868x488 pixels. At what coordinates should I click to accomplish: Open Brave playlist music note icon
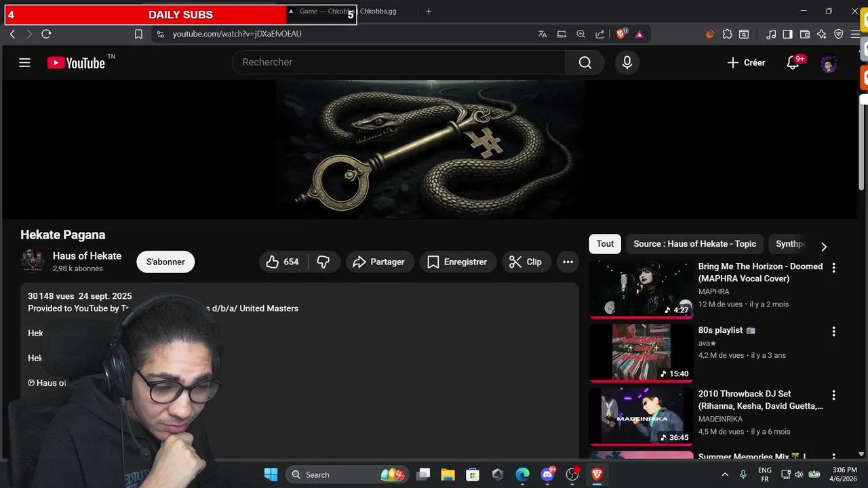tap(771, 34)
